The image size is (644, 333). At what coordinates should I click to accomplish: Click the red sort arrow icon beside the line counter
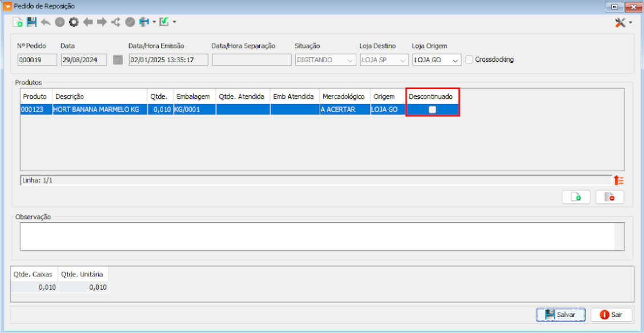618,180
